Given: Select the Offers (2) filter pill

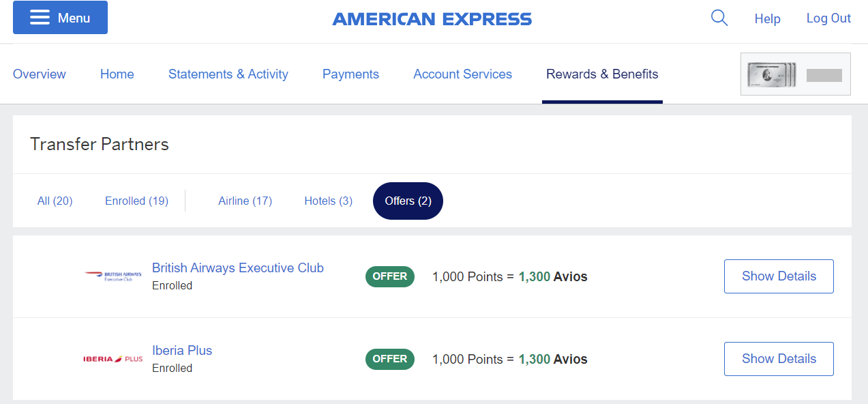Looking at the screenshot, I should [407, 201].
